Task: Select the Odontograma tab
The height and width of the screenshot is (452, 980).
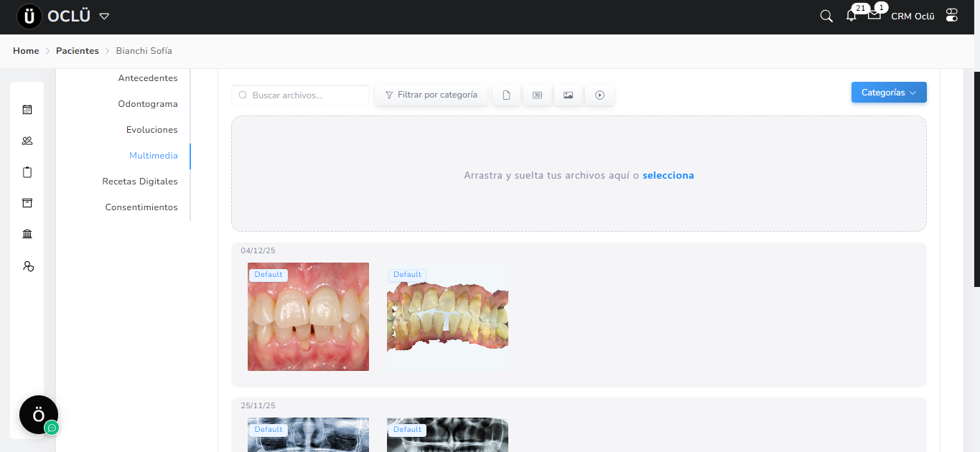Action: coord(148,104)
